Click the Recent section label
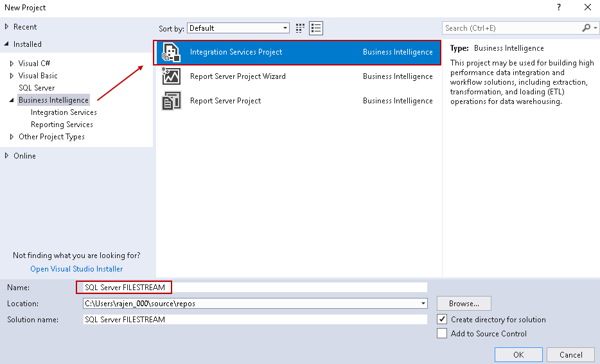This screenshot has width=600, height=364. [25, 27]
